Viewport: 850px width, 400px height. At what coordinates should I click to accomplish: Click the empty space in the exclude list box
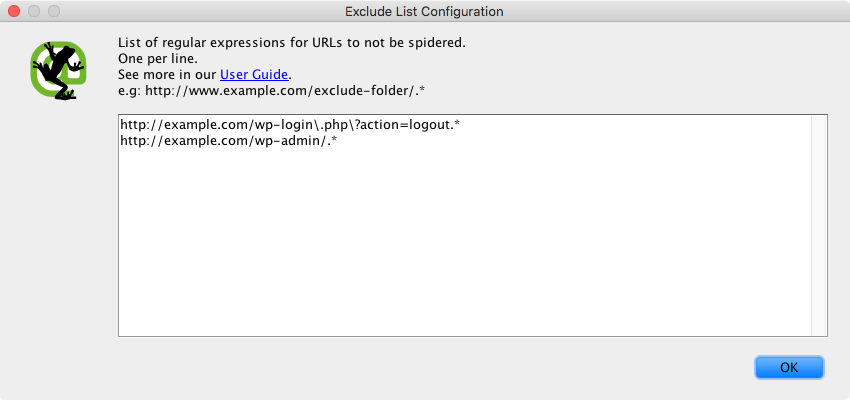pos(464,244)
